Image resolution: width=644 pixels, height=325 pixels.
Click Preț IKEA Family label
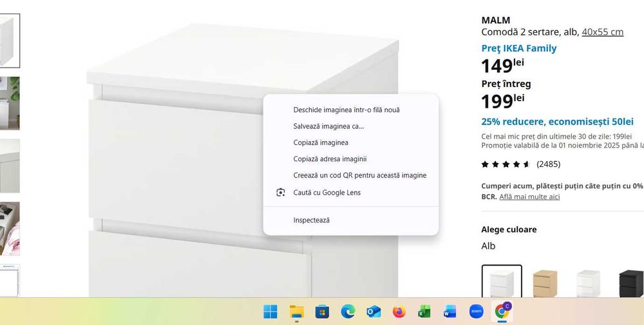click(518, 48)
